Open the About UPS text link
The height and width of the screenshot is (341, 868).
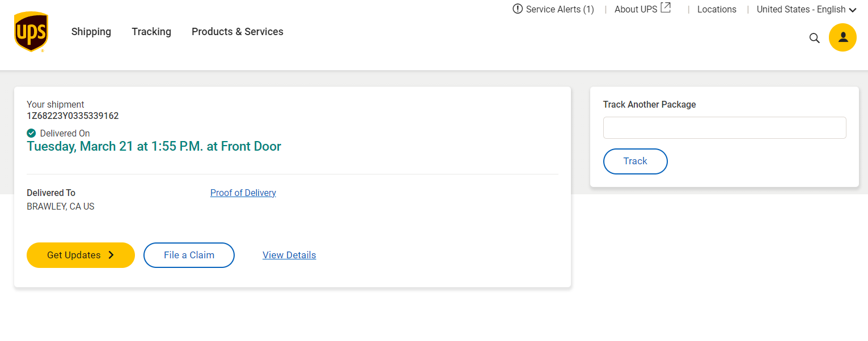pyautogui.click(x=636, y=10)
